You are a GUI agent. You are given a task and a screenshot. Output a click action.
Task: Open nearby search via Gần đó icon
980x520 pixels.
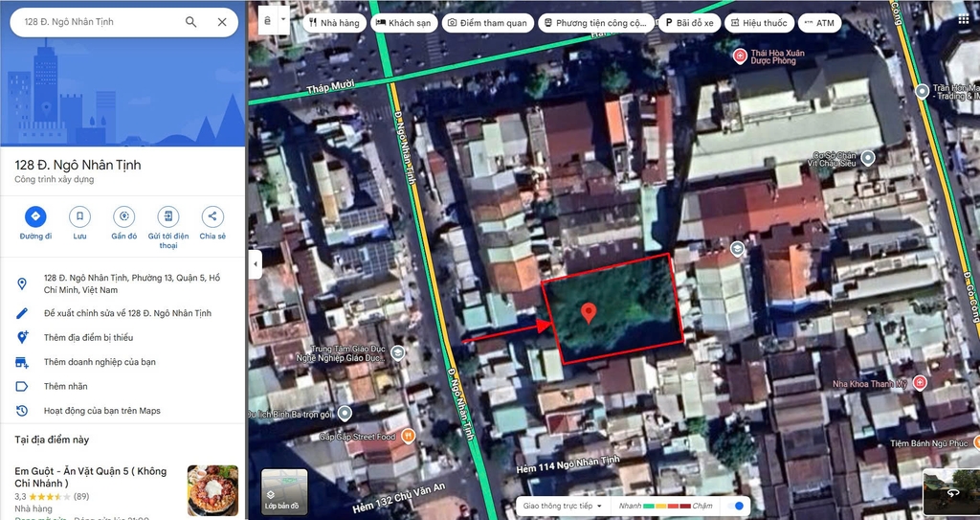click(123, 216)
